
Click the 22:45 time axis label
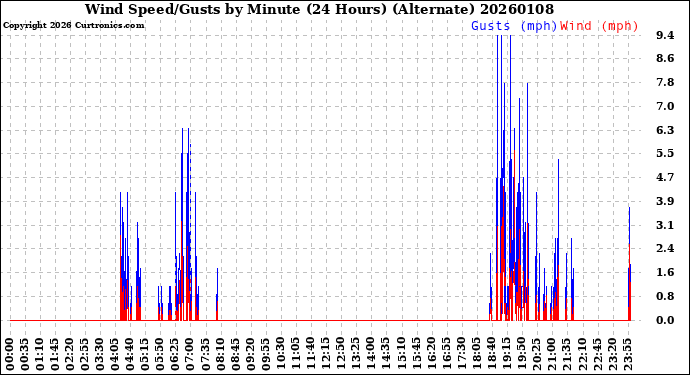click(x=597, y=355)
